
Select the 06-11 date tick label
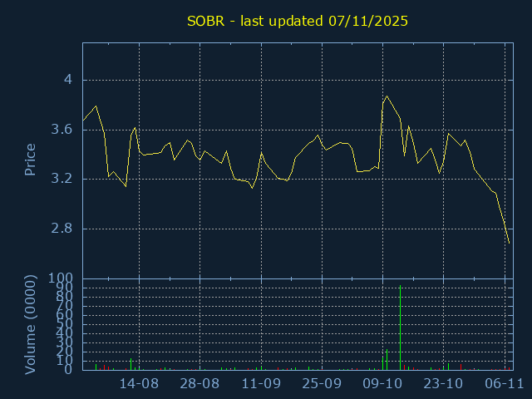coord(504,384)
